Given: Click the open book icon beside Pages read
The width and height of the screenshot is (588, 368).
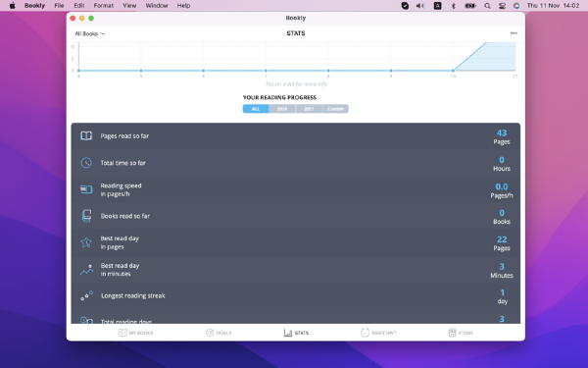Looking at the screenshot, I should point(86,136).
